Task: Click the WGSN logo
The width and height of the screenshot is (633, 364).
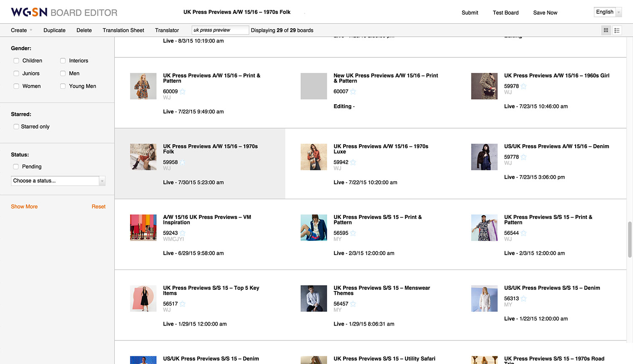Action: (29, 12)
